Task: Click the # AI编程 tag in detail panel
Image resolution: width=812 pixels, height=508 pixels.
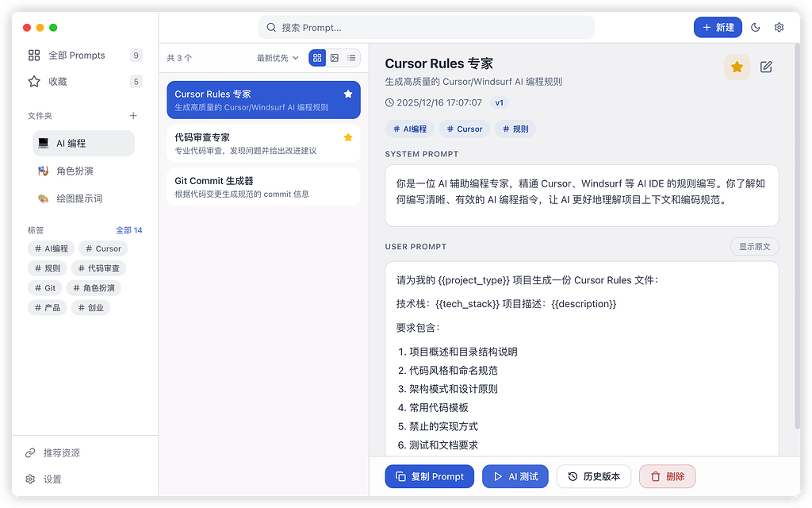Action: (x=410, y=129)
